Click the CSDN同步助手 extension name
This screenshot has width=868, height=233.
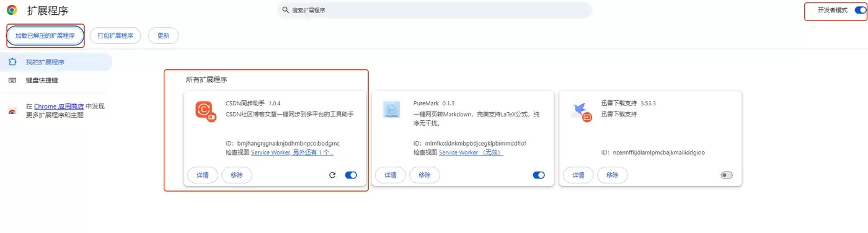(x=246, y=103)
